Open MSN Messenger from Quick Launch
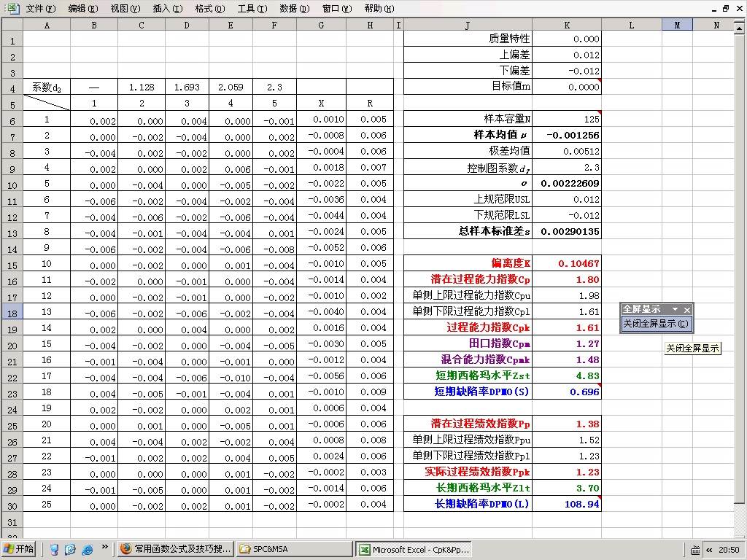 pos(55,549)
